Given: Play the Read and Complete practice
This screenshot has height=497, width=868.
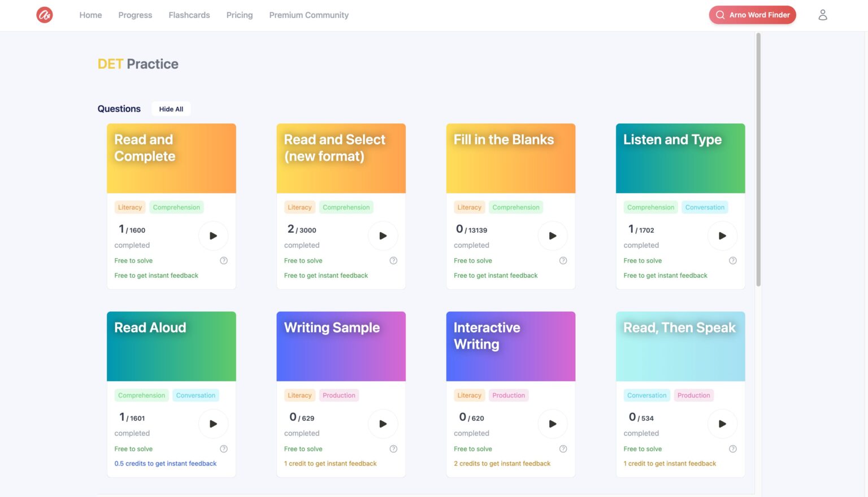Looking at the screenshot, I should tap(213, 236).
